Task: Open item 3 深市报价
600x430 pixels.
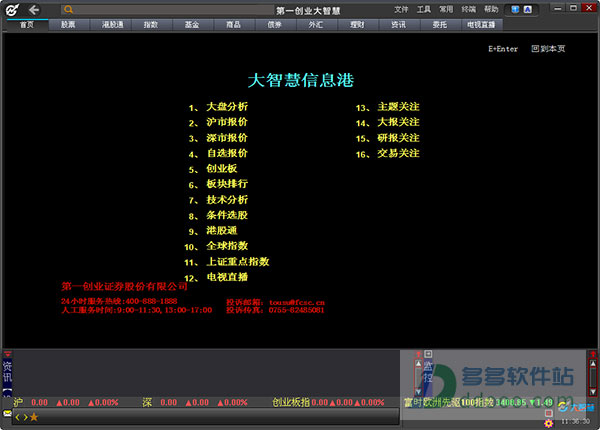Action: (218, 138)
